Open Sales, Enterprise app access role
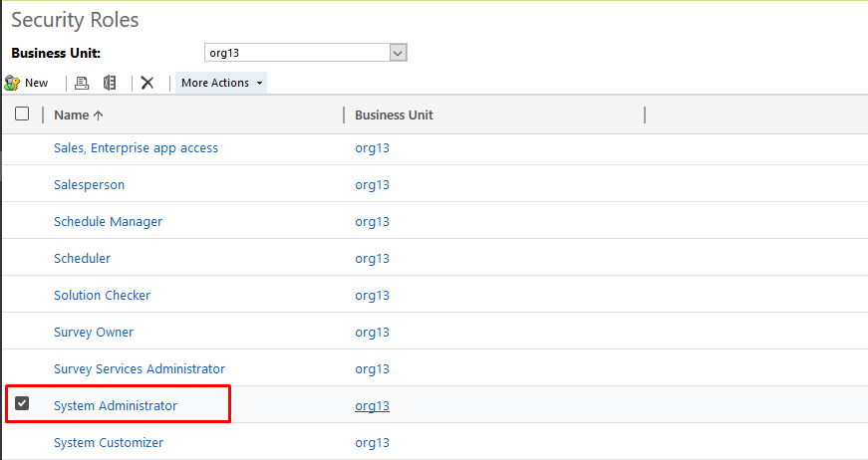 click(x=136, y=148)
